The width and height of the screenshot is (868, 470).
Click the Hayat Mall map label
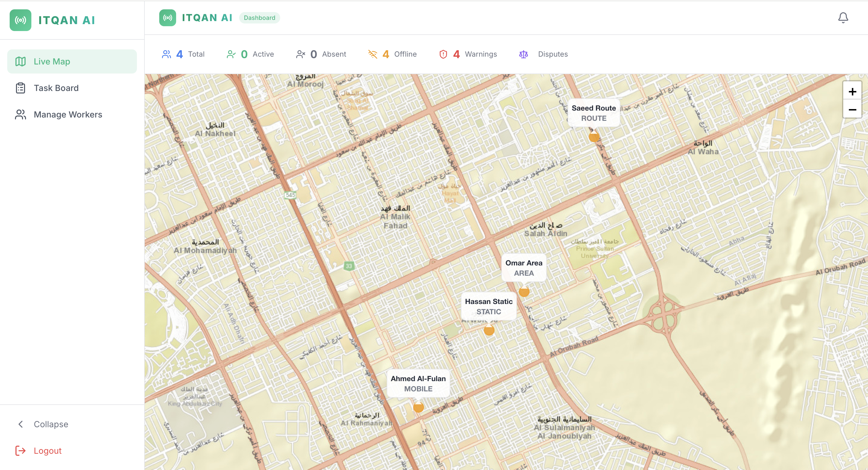click(x=450, y=193)
